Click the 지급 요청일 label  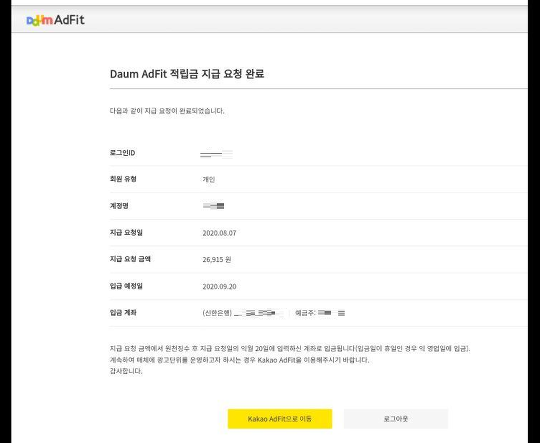(x=126, y=233)
